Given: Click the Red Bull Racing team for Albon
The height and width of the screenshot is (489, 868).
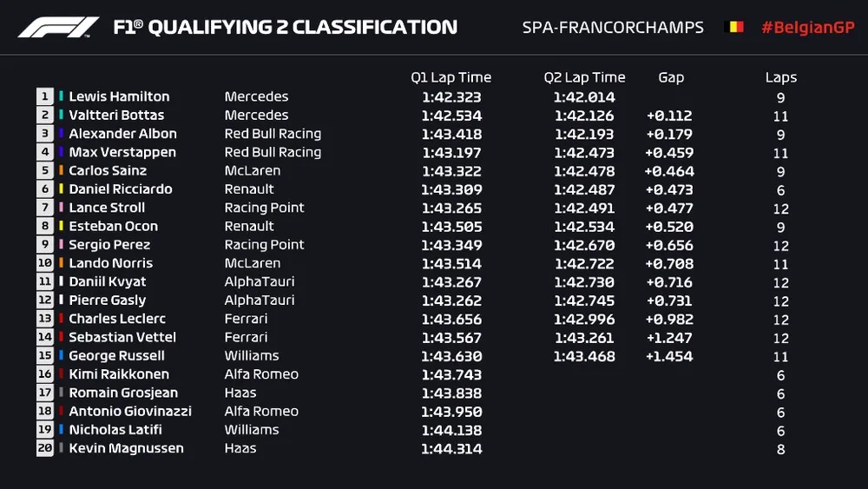Looking at the screenshot, I should [273, 134].
